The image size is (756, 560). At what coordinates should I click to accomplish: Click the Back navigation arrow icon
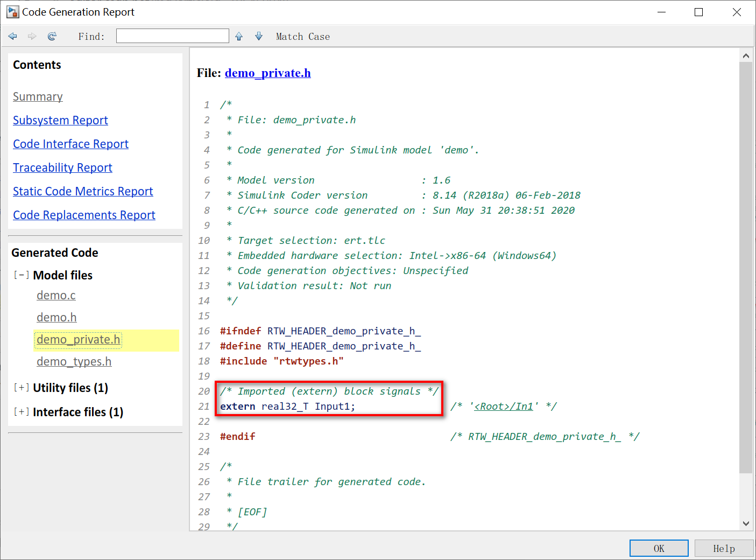[13, 36]
